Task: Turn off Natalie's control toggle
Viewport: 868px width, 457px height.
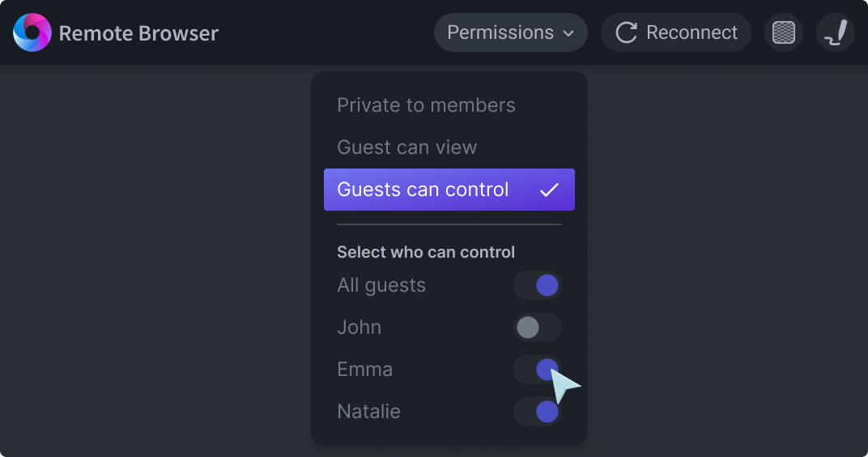Action: pos(537,412)
